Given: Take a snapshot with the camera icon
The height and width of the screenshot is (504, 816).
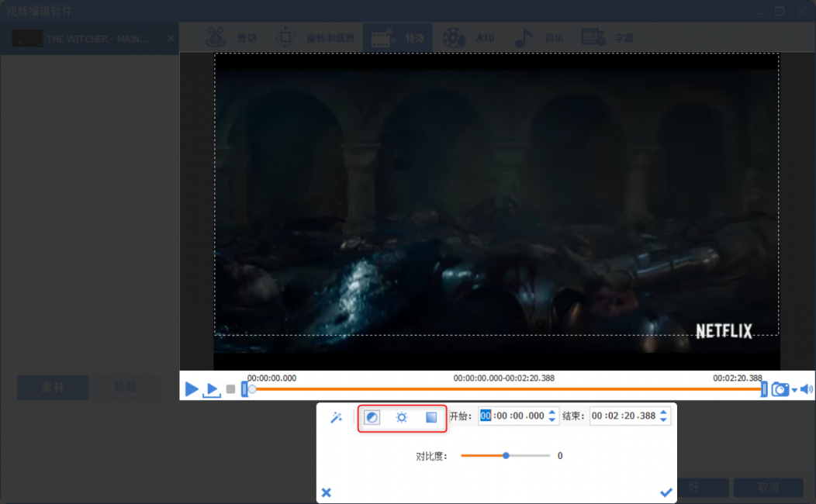Looking at the screenshot, I should pos(780,389).
